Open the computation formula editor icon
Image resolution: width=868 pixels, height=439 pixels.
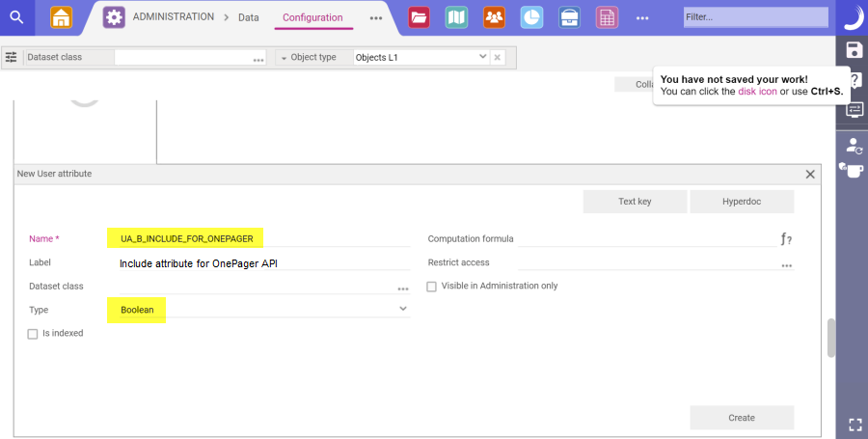[786, 239]
